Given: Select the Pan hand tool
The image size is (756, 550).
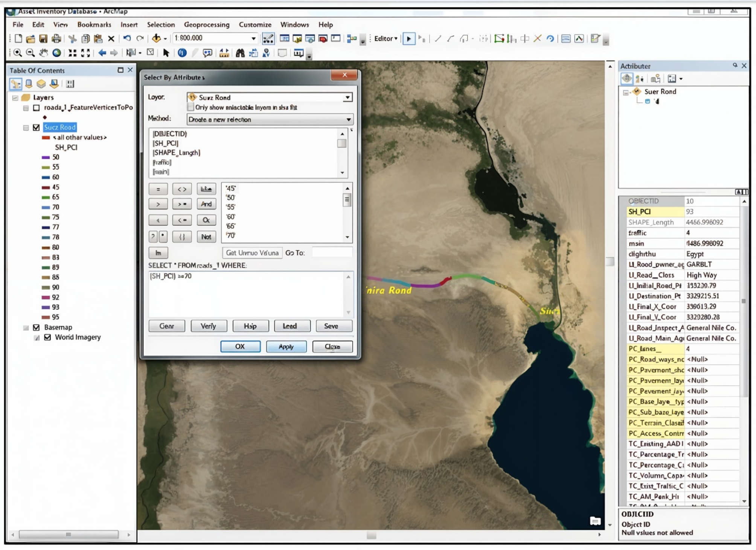Looking at the screenshot, I should point(44,53).
